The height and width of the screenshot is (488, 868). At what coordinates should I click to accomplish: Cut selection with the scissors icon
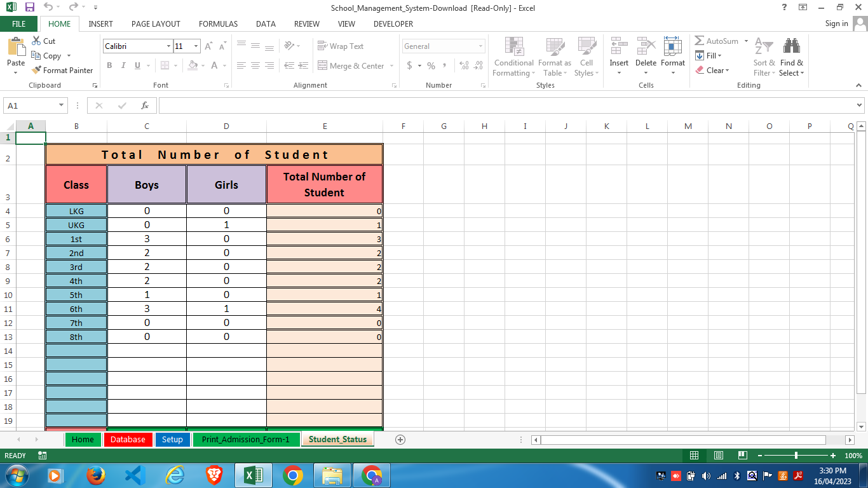(x=43, y=41)
